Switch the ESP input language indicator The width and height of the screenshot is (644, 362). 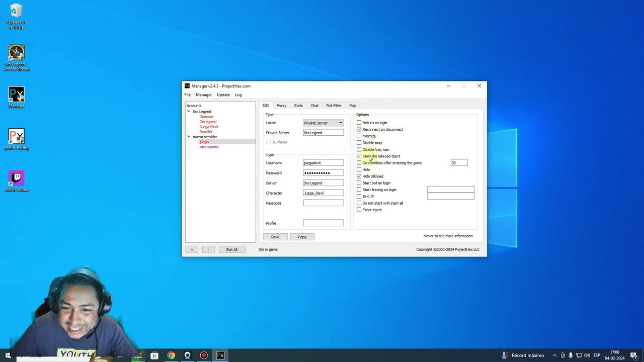click(x=597, y=355)
